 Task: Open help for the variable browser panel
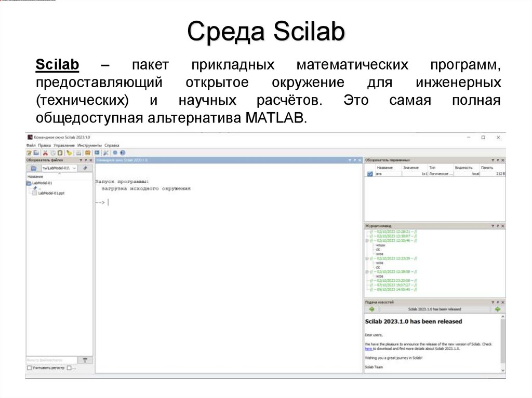tap(493, 160)
